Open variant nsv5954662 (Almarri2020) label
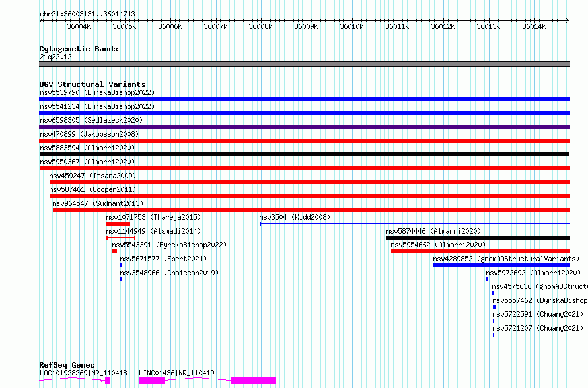The height and width of the screenshot is (388, 588). coord(438,245)
